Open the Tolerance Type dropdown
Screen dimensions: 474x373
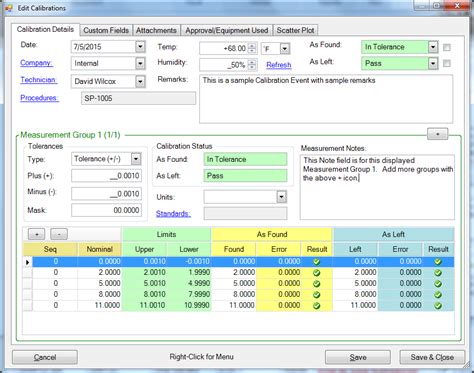click(x=136, y=159)
